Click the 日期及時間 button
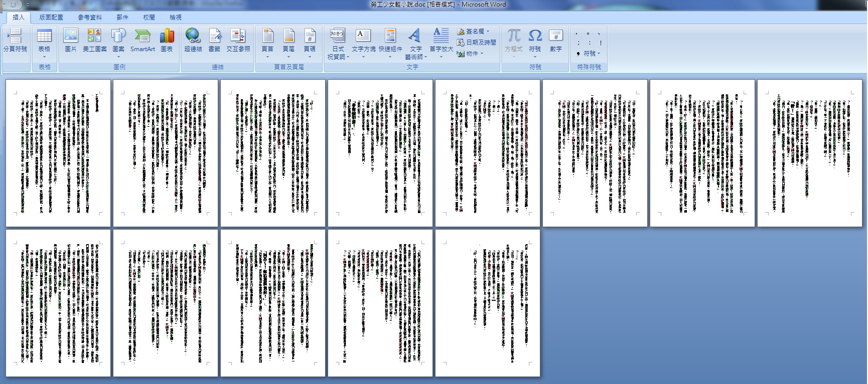 point(477,43)
